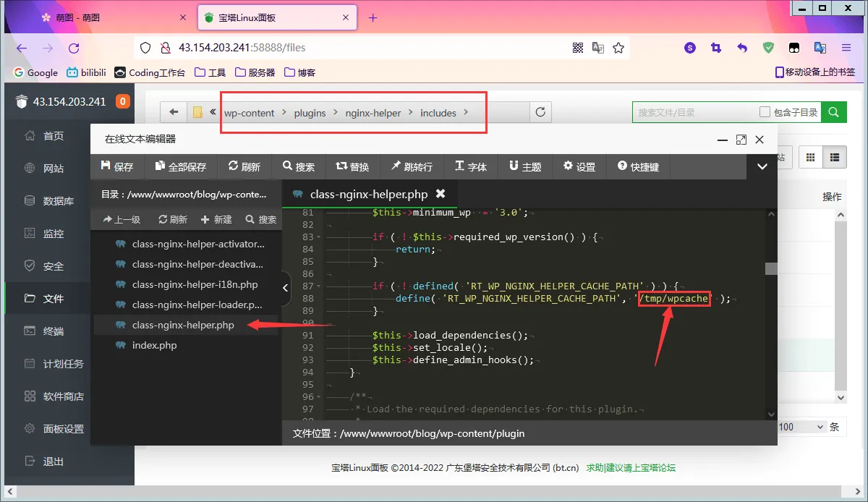
Task: Switch file manager to grid view
Action: pos(811,157)
